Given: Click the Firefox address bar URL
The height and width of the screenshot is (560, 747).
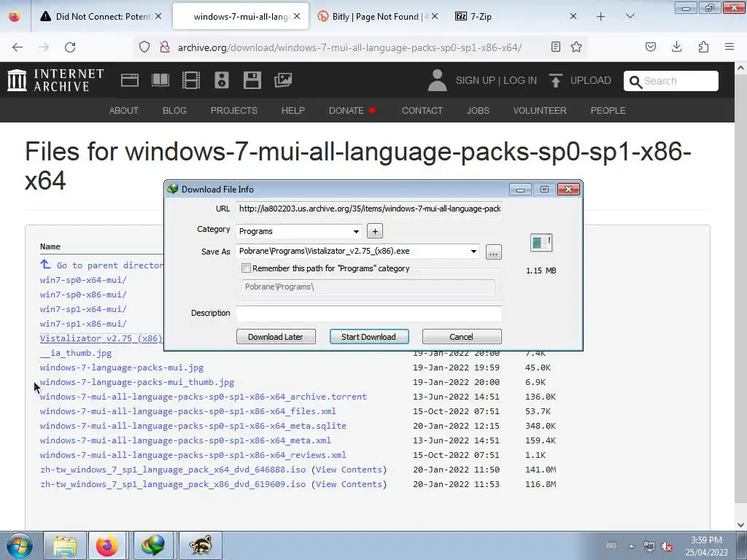Looking at the screenshot, I should tap(349, 47).
